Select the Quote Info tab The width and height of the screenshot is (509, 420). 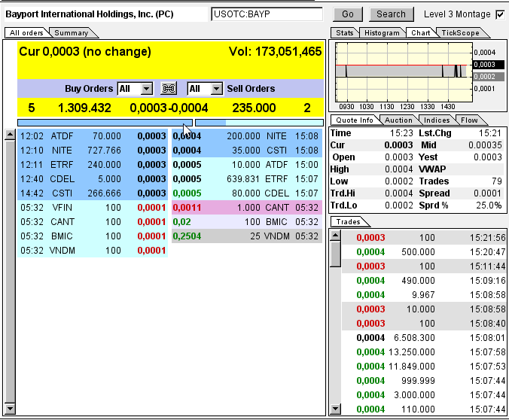(x=355, y=120)
